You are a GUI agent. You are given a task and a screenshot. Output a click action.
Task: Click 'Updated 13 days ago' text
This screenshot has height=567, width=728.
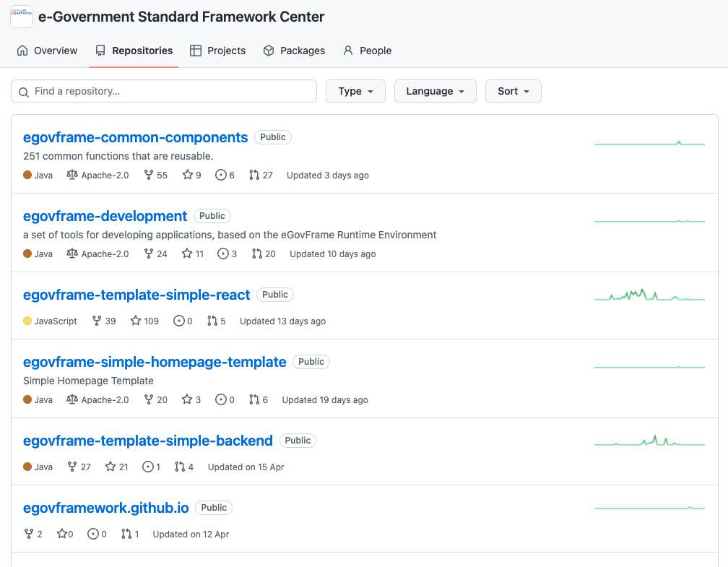tap(283, 321)
